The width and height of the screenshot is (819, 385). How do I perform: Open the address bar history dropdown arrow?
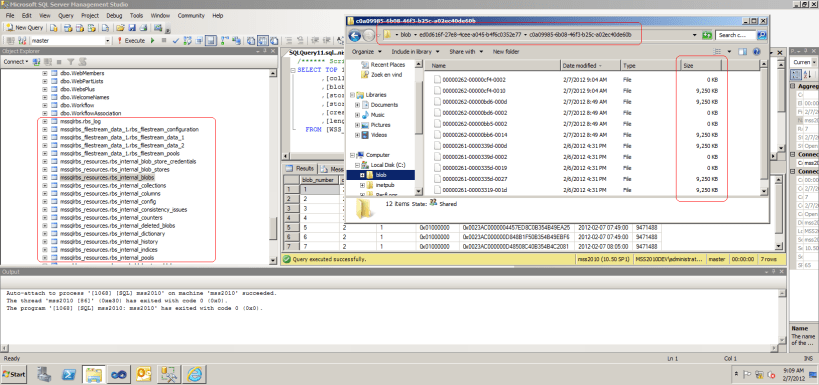point(695,35)
